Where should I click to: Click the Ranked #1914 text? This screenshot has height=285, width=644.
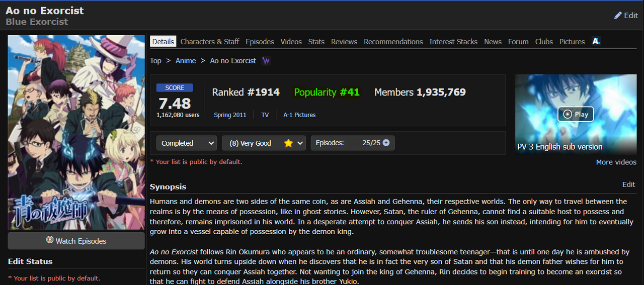click(246, 92)
